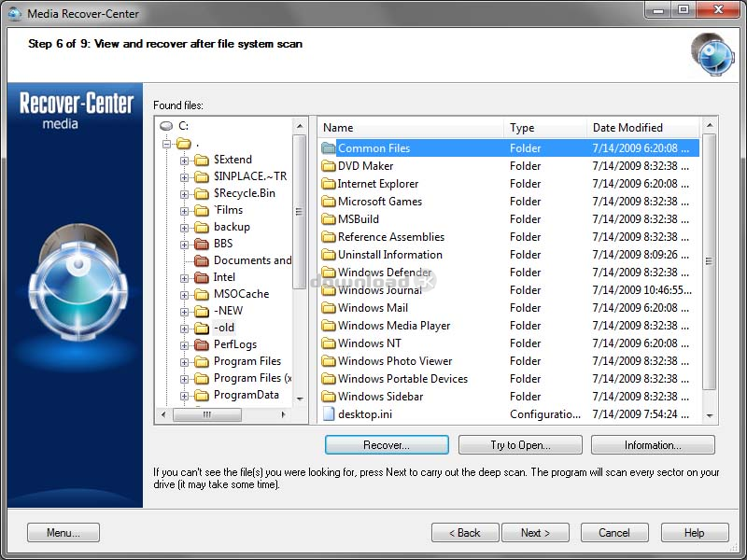The height and width of the screenshot is (560, 747).
Task: Sort by the Type column header
Action: (545, 128)
